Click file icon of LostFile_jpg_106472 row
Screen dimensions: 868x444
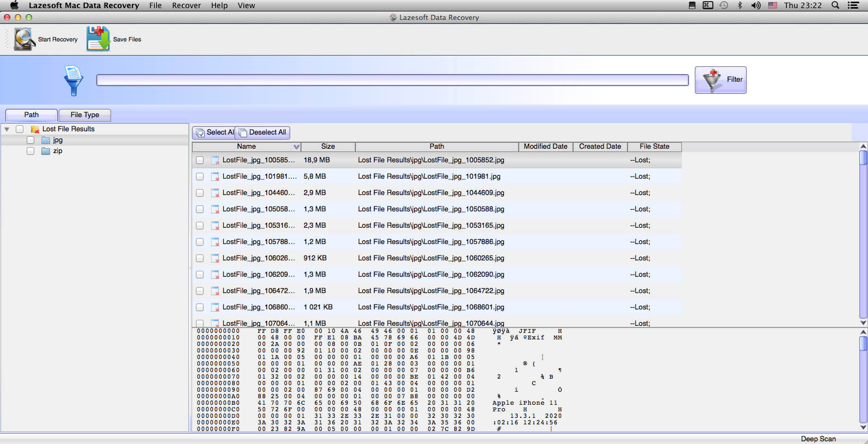tap(215, 291)
